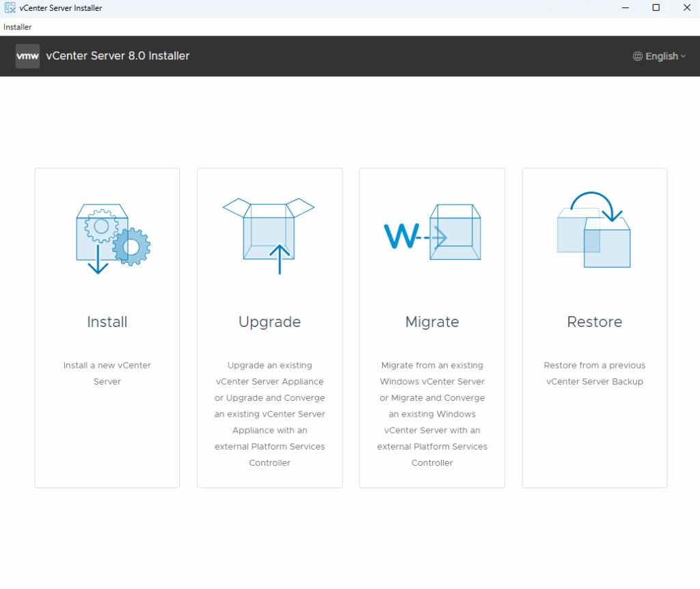The height and width of the screenshot is (589, 700).
Task: Close the vCenter Server Installer window
Action: (x=686, y=8)
